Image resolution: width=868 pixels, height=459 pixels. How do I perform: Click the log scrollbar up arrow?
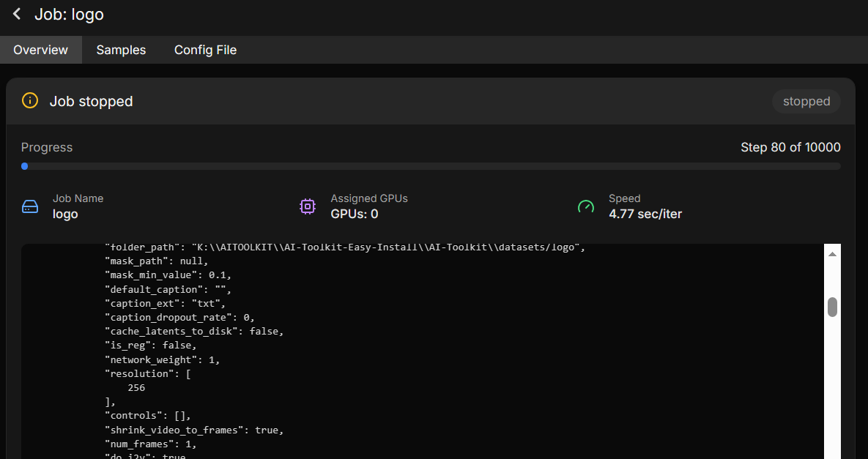(x=832, y=254)
